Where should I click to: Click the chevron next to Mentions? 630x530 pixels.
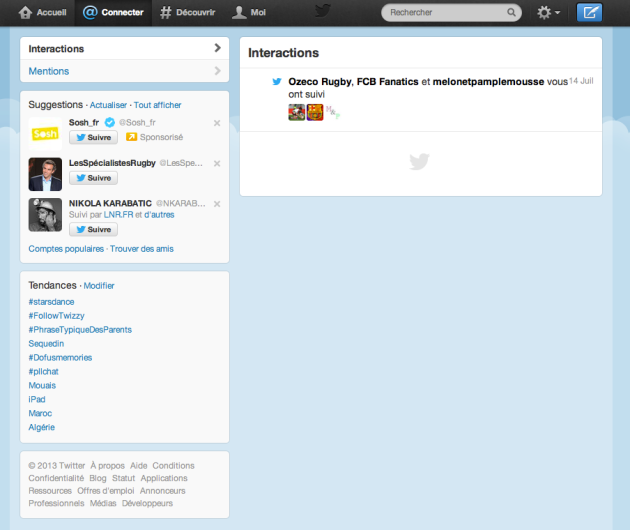217,71
